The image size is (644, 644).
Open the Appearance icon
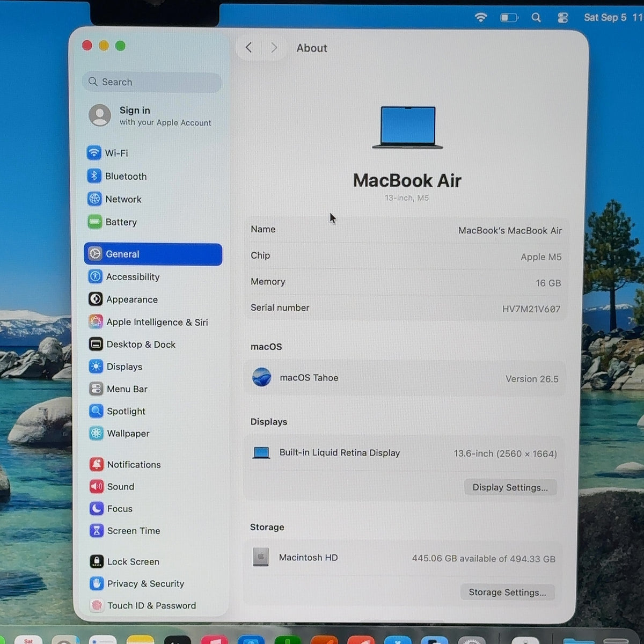click(x=96, y=299)
